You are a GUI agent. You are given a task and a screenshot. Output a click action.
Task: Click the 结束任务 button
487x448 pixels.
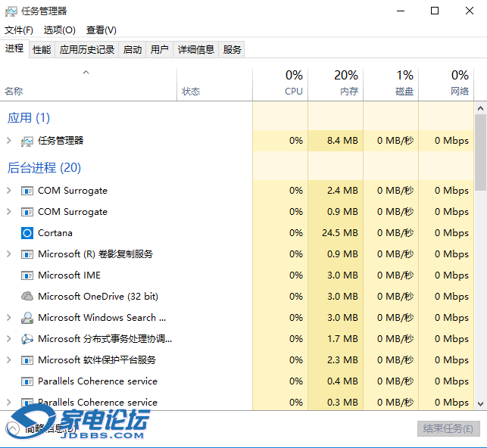tap(448, 429)
